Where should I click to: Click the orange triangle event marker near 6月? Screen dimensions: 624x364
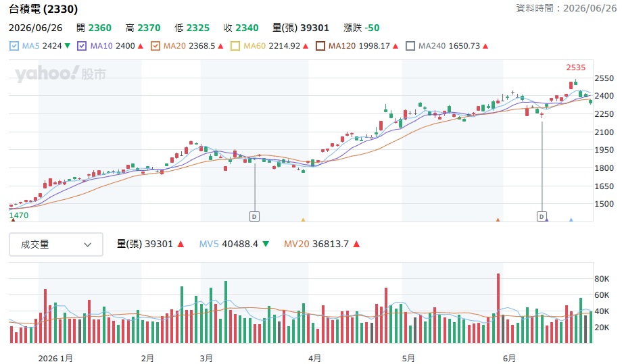498,219
